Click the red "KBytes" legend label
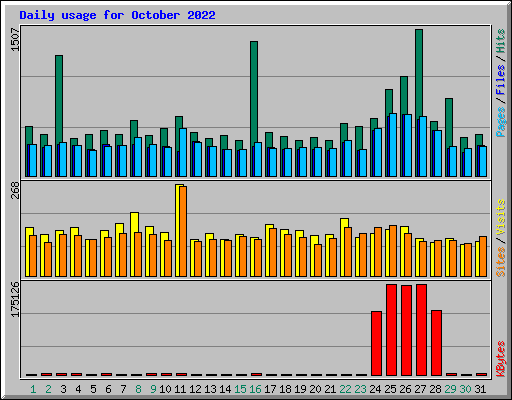This screenshot has height=400, width=512. tap(500, 359)
